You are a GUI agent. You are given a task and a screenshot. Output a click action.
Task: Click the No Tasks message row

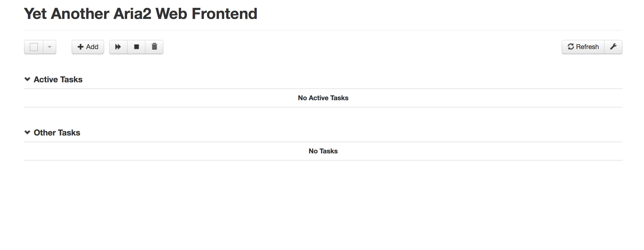(x=323, y=151)
